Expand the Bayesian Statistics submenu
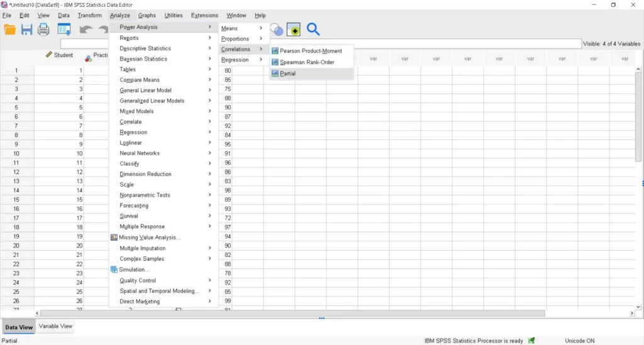Image resolution: width=644 pixels, height=345 pixels. 163,59
